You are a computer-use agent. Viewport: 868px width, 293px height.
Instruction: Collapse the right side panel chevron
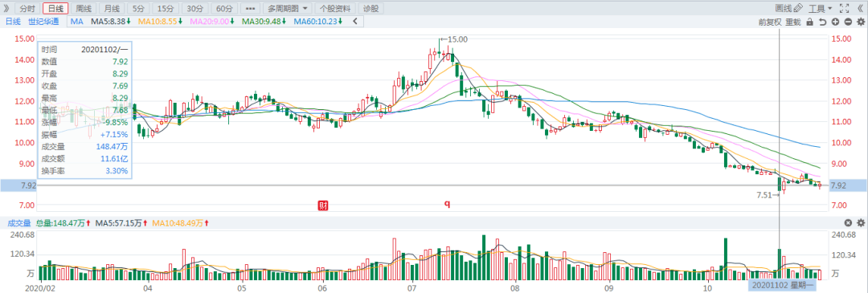coord(860,8)
